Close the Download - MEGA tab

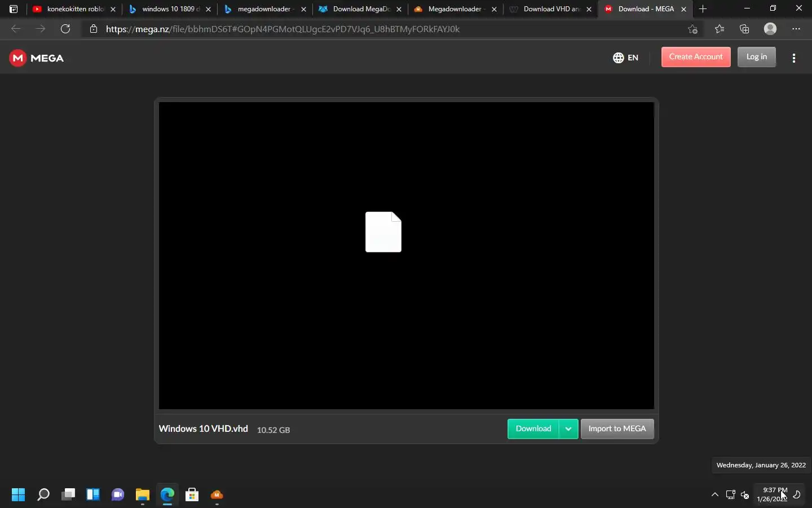[684, 10]
